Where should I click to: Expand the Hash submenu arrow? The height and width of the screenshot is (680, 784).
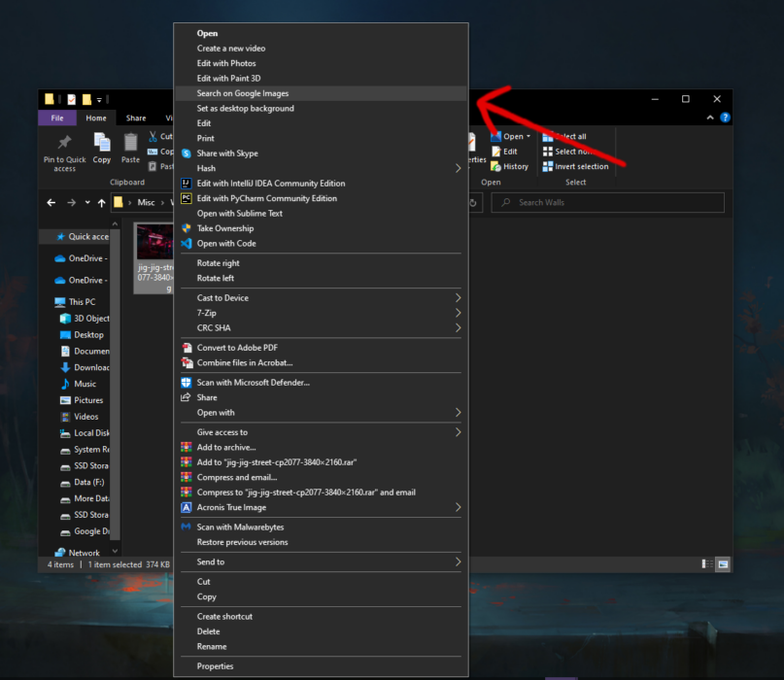pos(458,168)
